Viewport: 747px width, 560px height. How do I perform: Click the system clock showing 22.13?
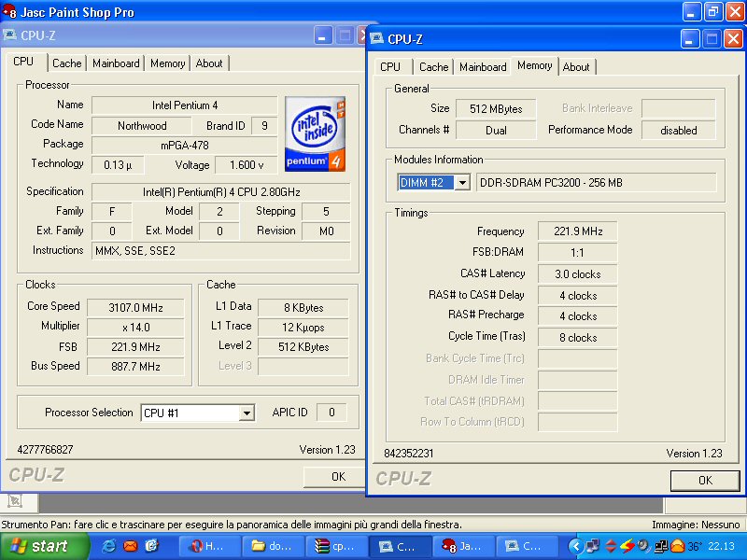721,546
